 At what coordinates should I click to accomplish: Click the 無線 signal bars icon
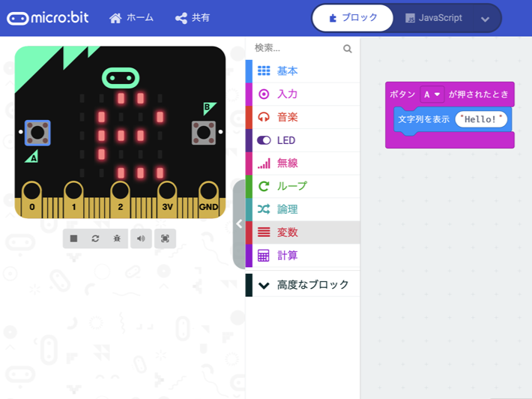(x=264, y=163)
